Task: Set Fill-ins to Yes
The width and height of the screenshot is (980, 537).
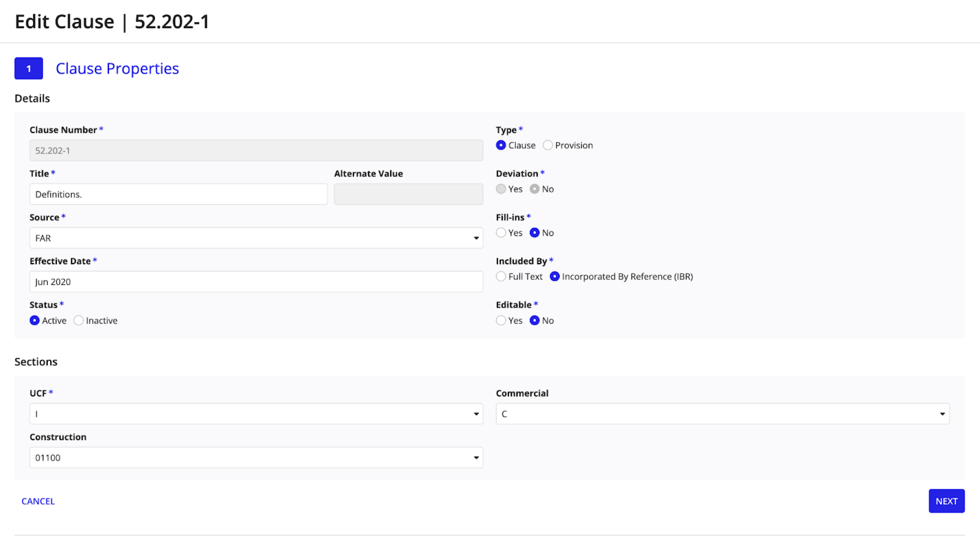Action: pos(501,233)
